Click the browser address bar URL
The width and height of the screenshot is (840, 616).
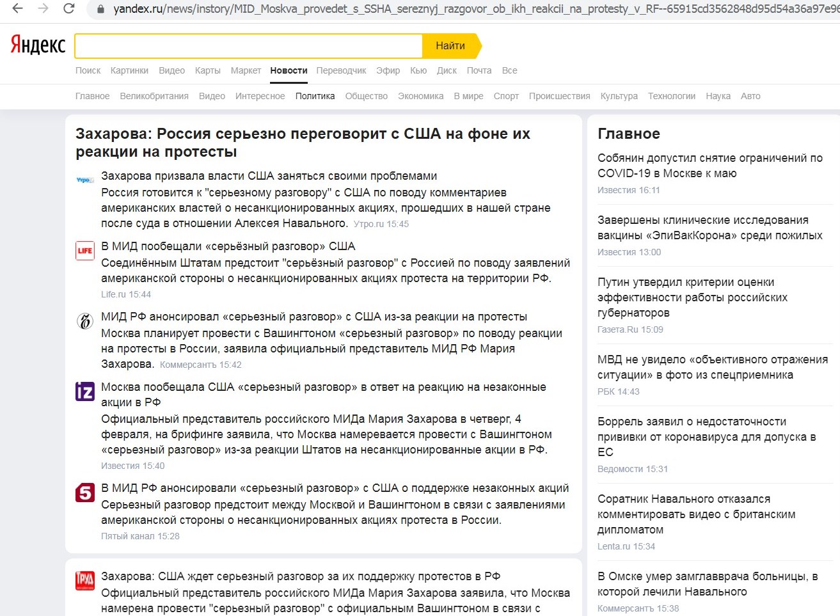tap(476, 10)
